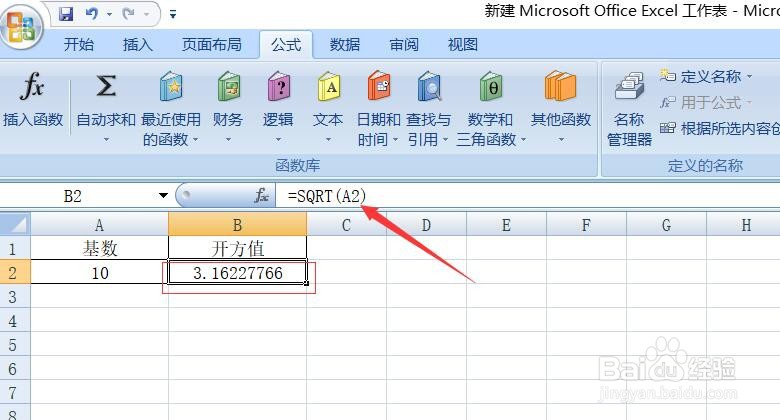Click the 用于公式 button
The width and height of the screenshot is (780, 420).
(706, 103)
